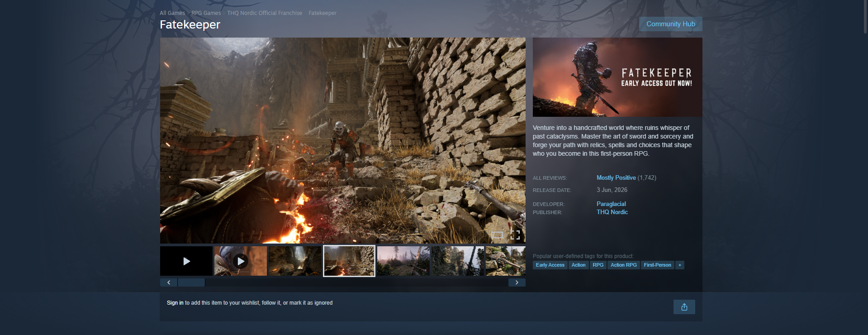Open developer Paraglacial page

click(611, 204)
